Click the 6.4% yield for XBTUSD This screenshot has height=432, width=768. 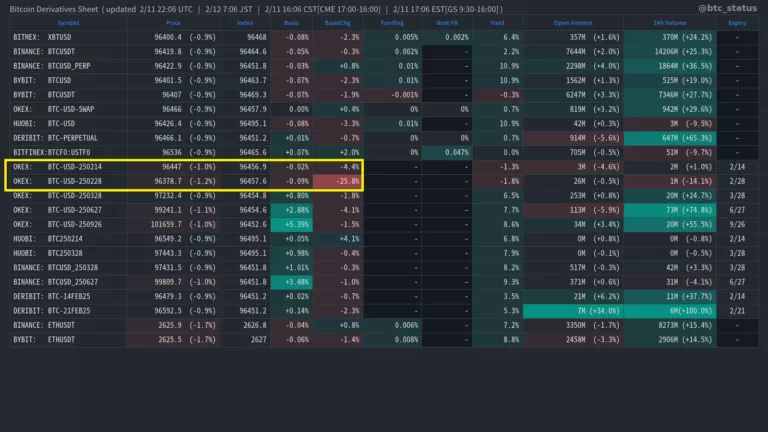pyautogui.click(x=497, y=37)
